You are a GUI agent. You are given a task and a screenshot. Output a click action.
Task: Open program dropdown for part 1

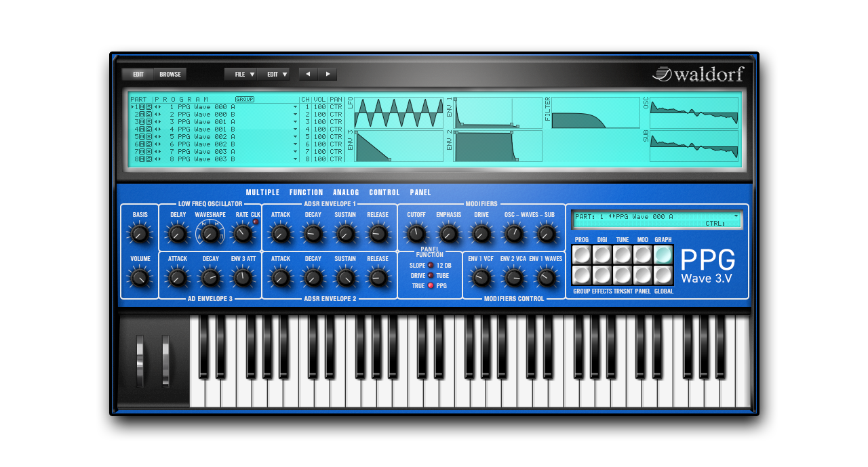point(295,107)
